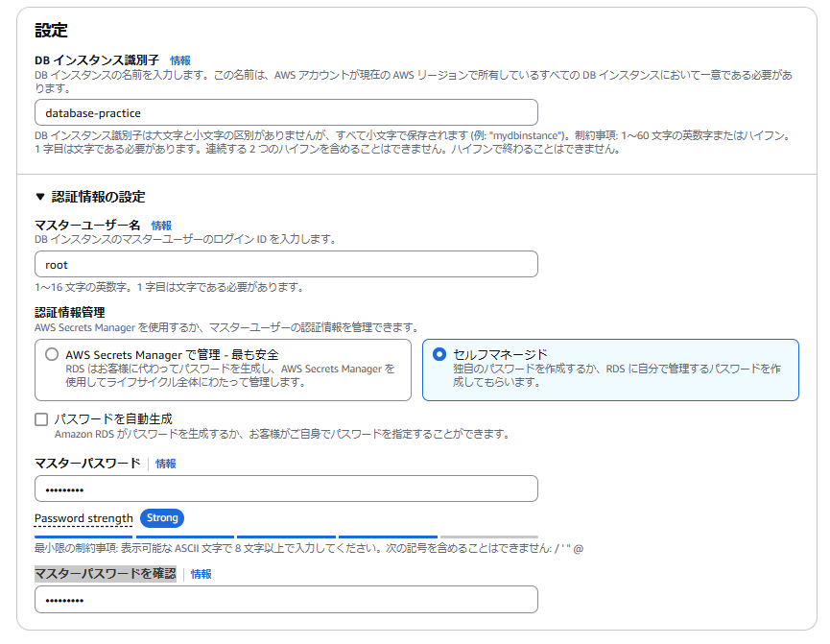Click the confirm master password field
Viewport: 830px width, 644px height.
pos(285,599)
